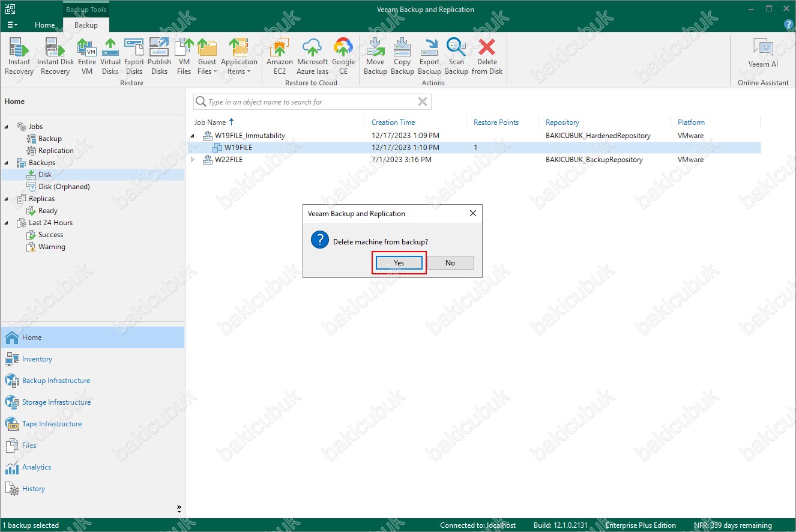Collapse the Jobs tree node
796x532 pixels.
[7, 127]
